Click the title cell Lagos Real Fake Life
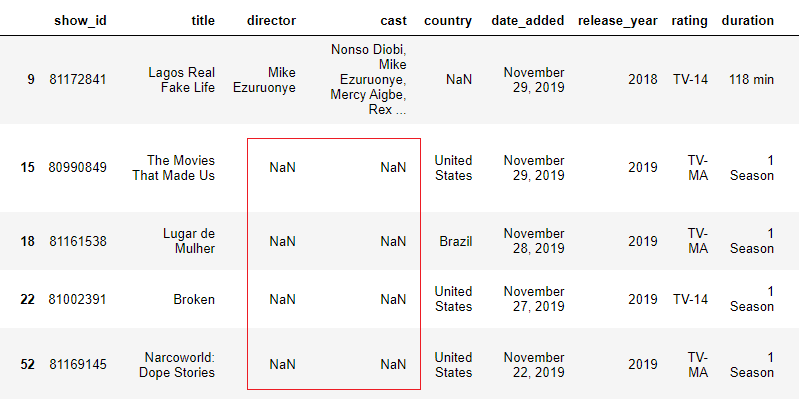 pos(181,80)
